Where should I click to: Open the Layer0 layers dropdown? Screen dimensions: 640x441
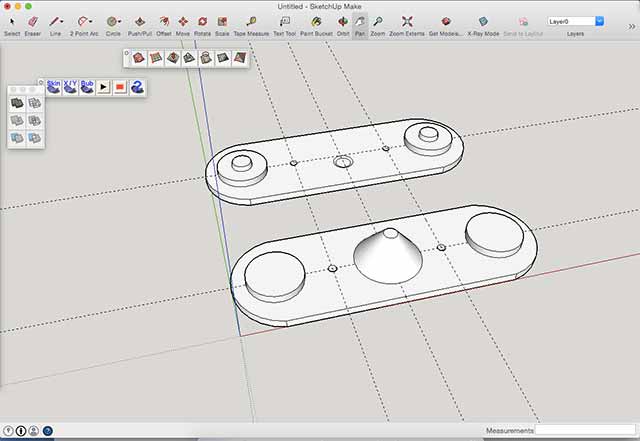click(x=576, y=21)
